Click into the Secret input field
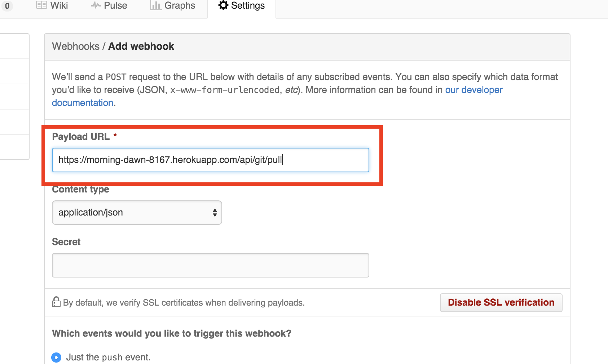608x364 pixels. (210, 265)
